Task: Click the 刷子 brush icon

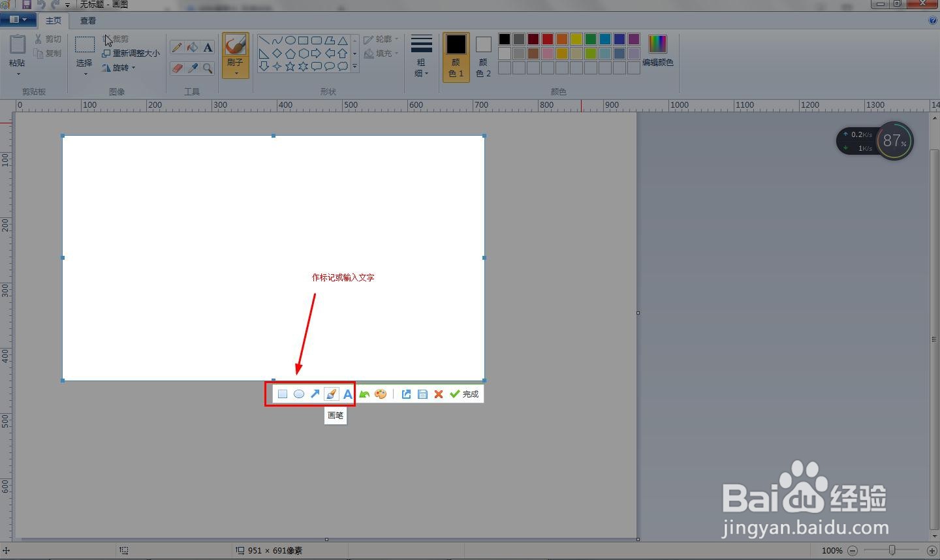Action: (x=235, y=45)
